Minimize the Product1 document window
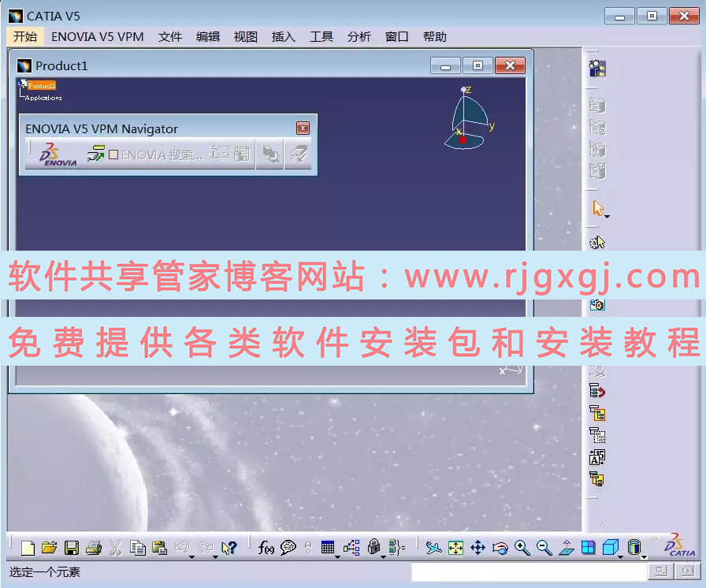This screenshot has width=706, height=588. point(445,65)
